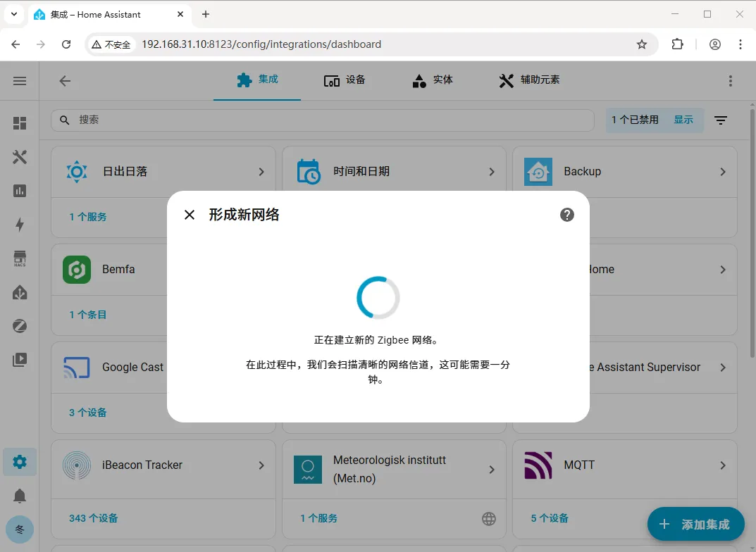Click the iBeacon Tracker logo
The height and width of the screenshot is (552, 756).
(x=77, y=465)
